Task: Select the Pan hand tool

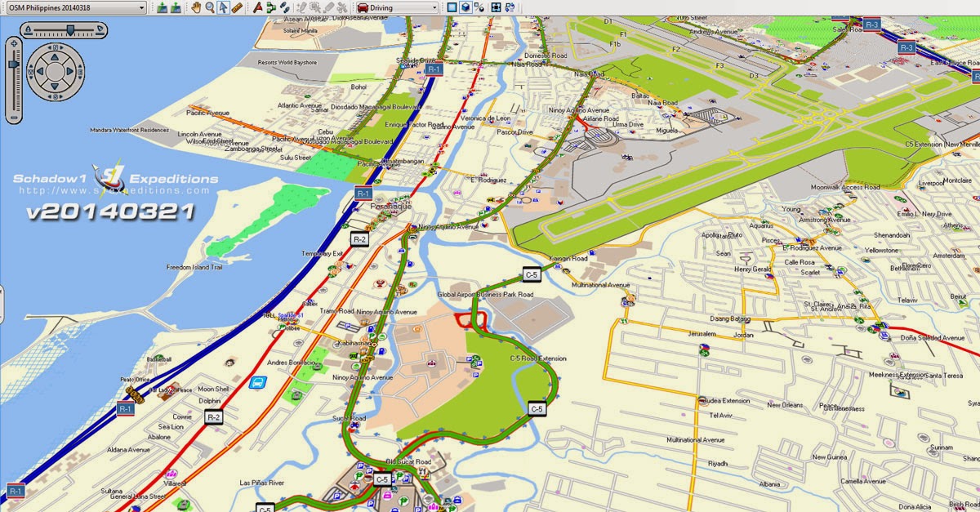Action: (x=197, y=7)
